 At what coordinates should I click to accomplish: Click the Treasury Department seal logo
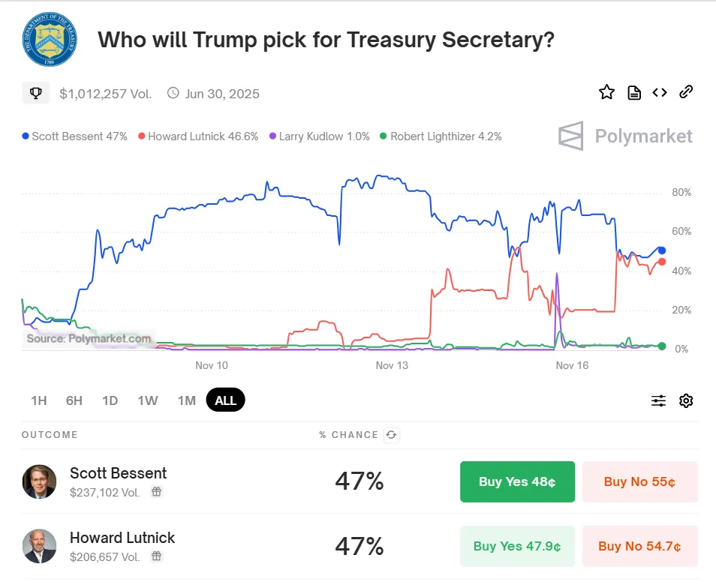(x=49, y=39)
